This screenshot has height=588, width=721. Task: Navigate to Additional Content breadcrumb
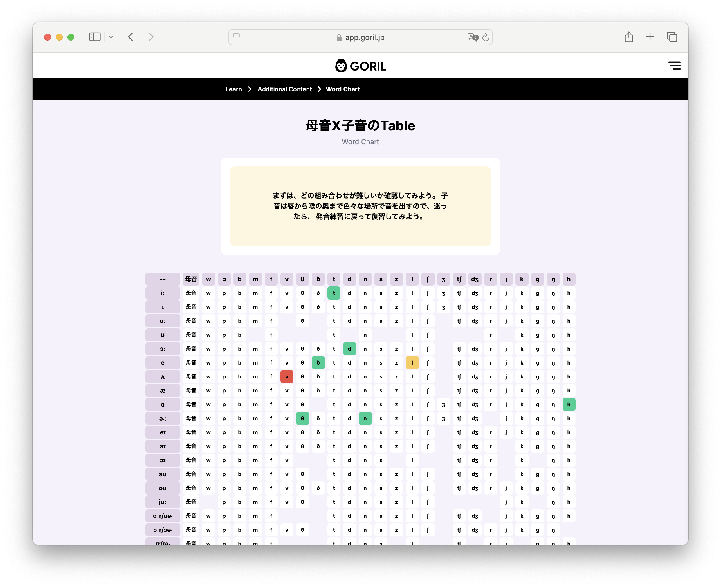[284, 89]
